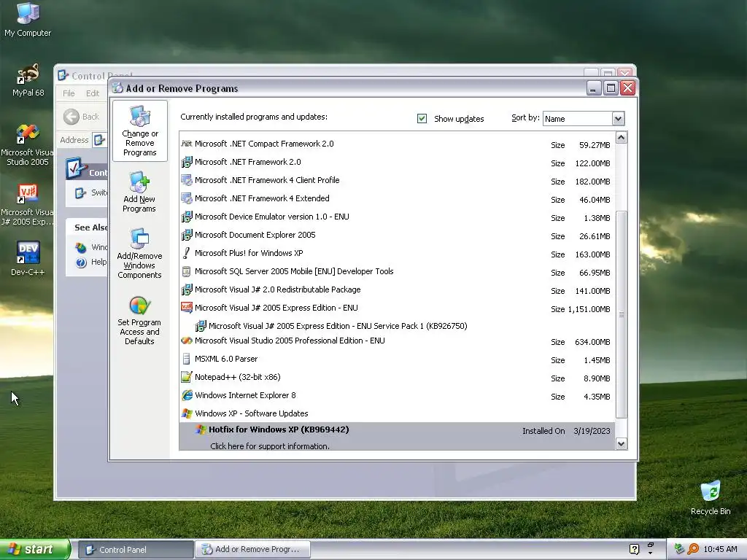Click the 1,151.00MB size value
Image resolution: width=747 pixels, height=560 pixels.
tap(589, 309)
